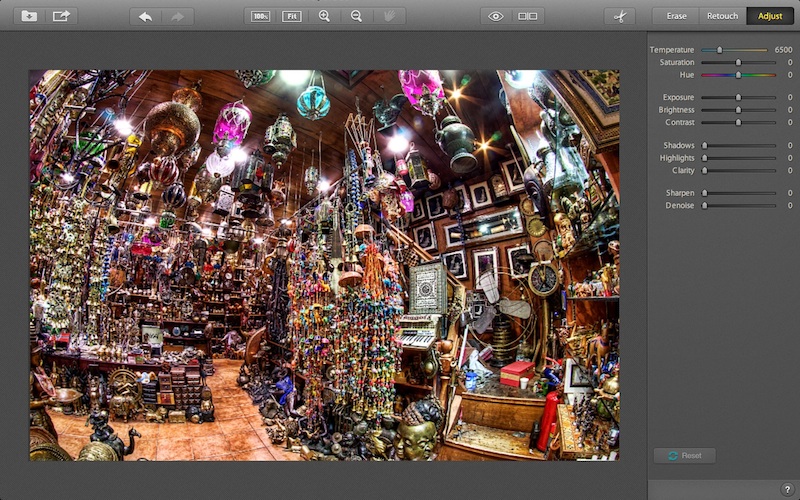Undo the last edit
800x500 pixels.
click(x=145, y=16)
